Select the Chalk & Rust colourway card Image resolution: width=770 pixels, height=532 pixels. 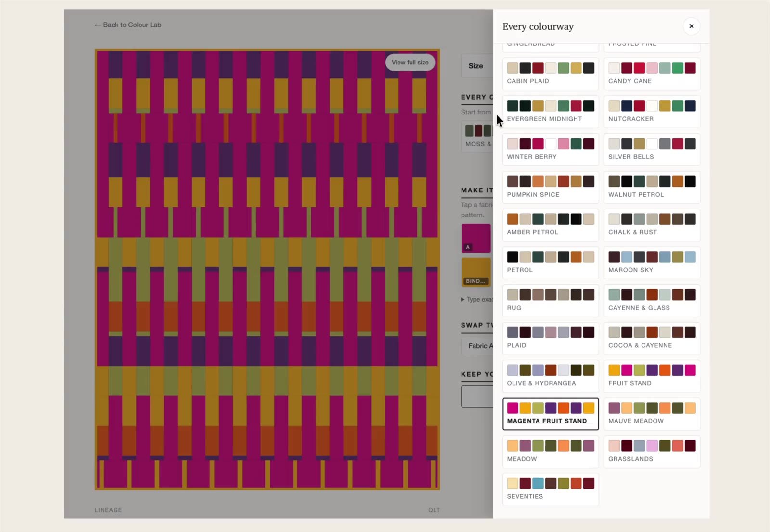tap(652, 225)
